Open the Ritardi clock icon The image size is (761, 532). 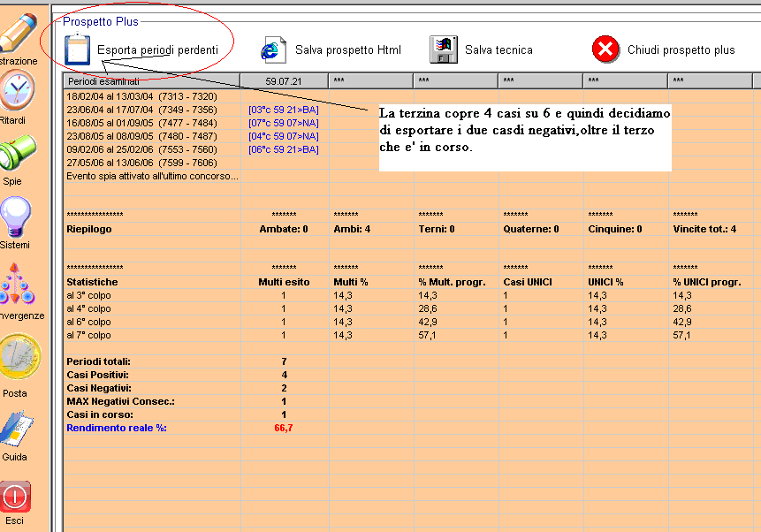click(18, 91)
